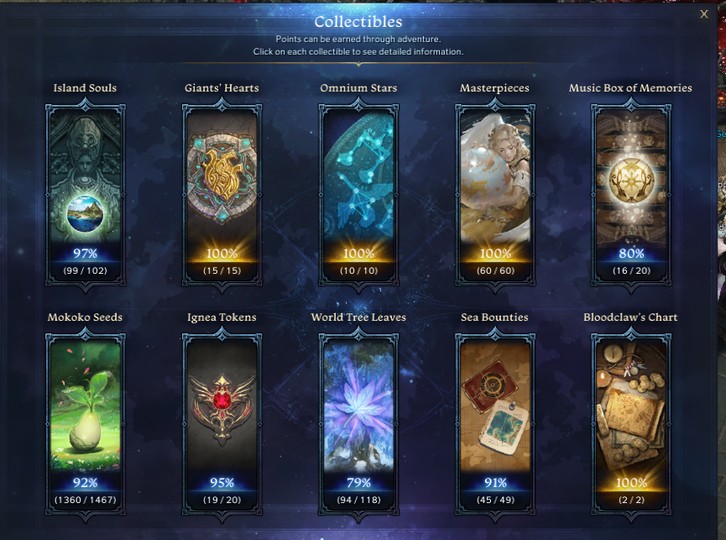This screenshot has height=540, width=726.
Task: Open the Island Souls collectible card
Action: [x=85, y=195]
